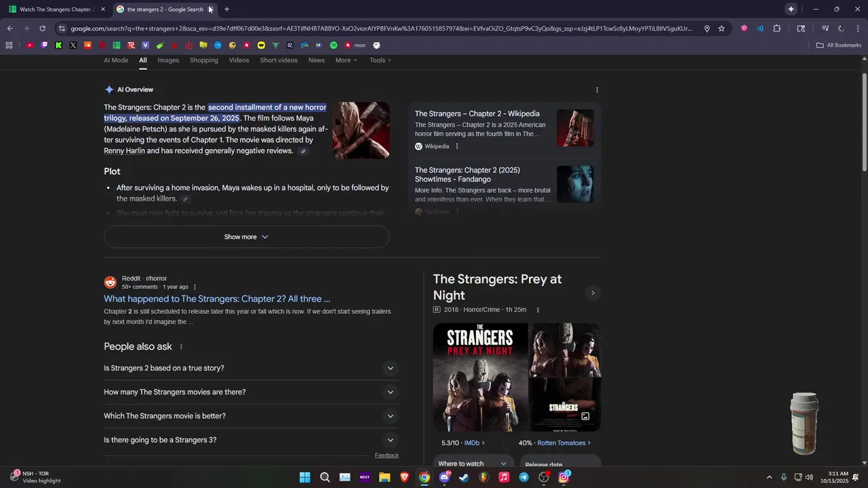Open the Twitch bookmark
Image resolution: width=868 pixels, height=488 pixels.
pyautogui.click(x=44, y=45)
